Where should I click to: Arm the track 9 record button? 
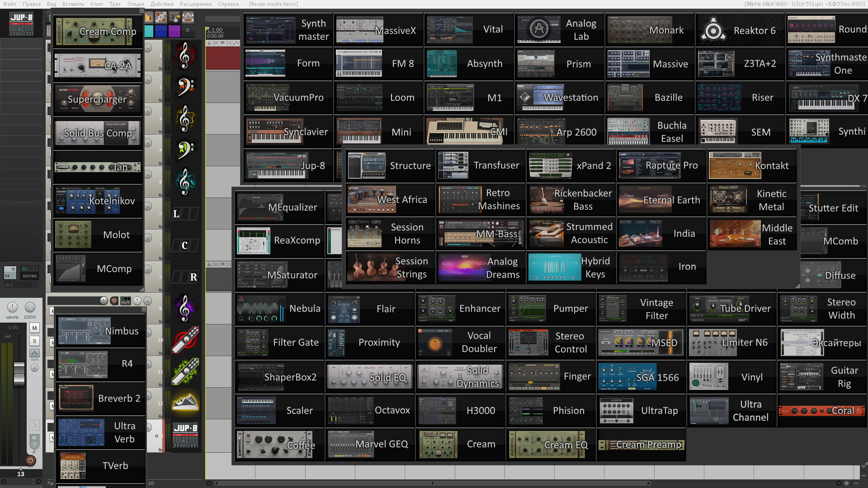(x=114, y=300)
